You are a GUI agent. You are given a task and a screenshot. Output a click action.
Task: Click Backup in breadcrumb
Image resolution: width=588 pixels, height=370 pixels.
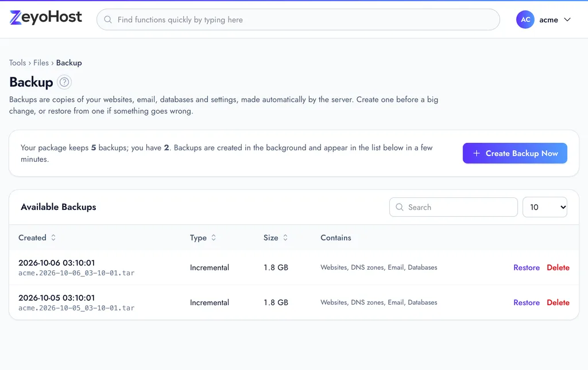tap(69, 63)
